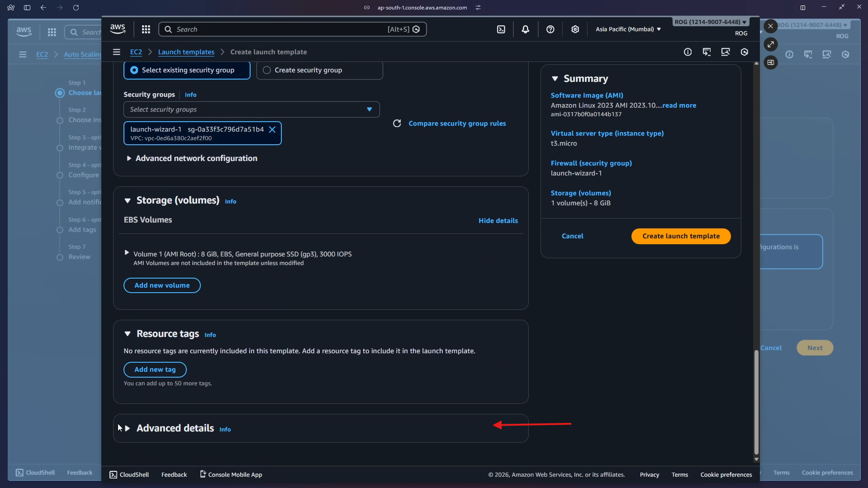The width and height of the screenshot is (868, 488).
Task: Choose Create security group radio option
Action: click(x=267, y=70)
